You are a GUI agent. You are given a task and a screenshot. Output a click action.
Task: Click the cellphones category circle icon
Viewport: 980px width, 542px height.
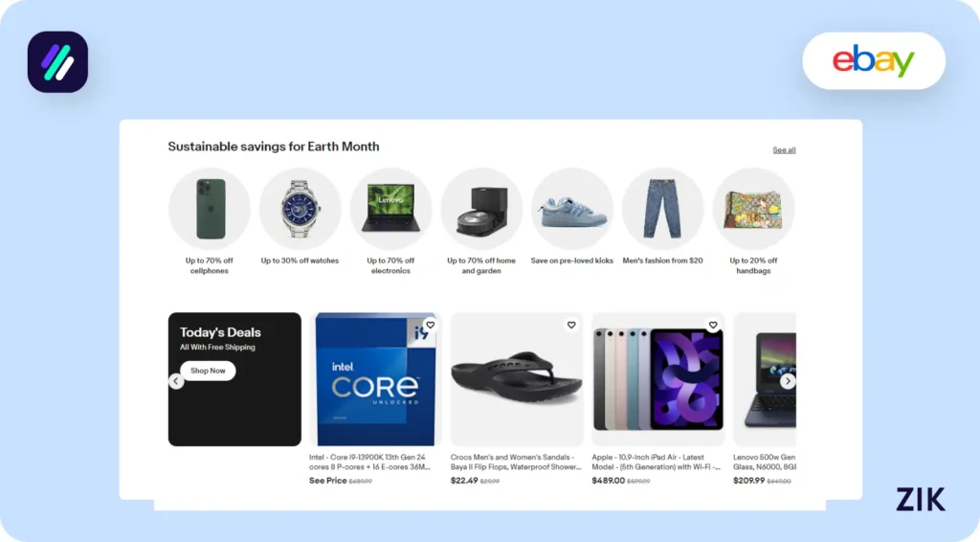point(210,209)
